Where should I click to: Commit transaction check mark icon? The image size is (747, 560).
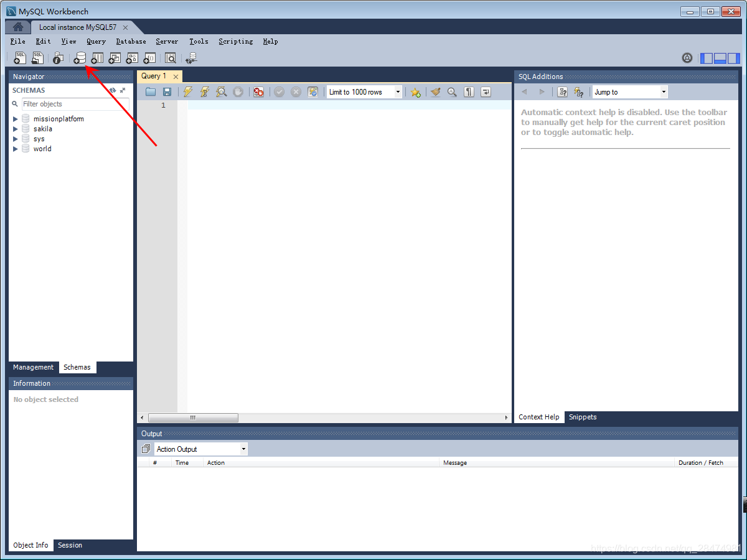[279, 91]
